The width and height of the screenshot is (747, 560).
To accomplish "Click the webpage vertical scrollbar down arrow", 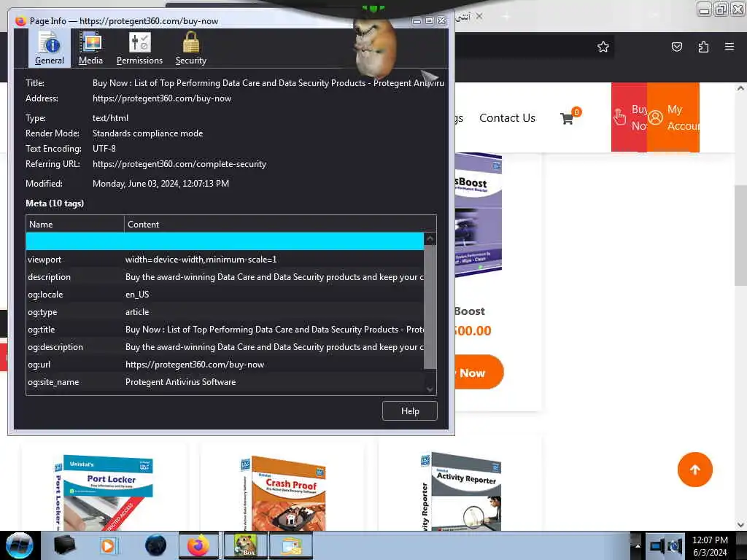I will click(x=740, y=525).
